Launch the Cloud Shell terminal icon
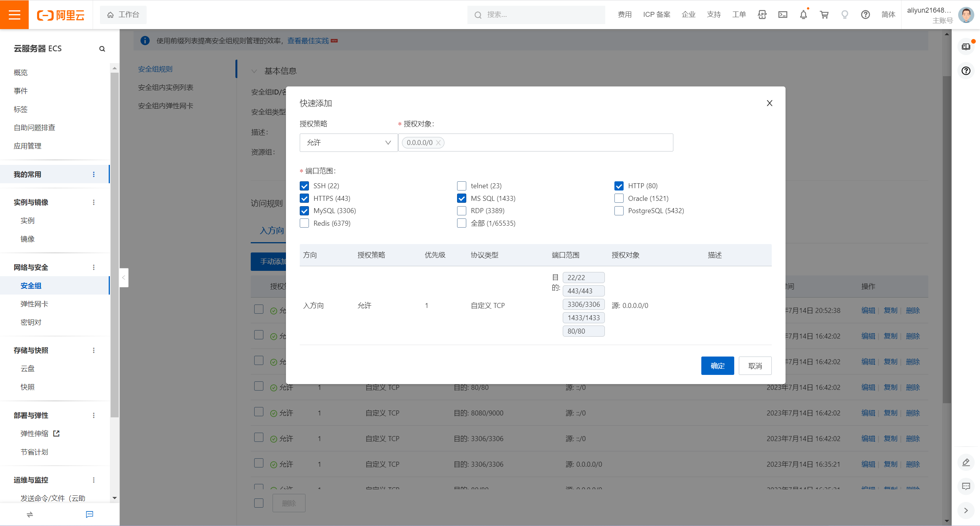This screenshot has width=980, height=526. point(782,15)
